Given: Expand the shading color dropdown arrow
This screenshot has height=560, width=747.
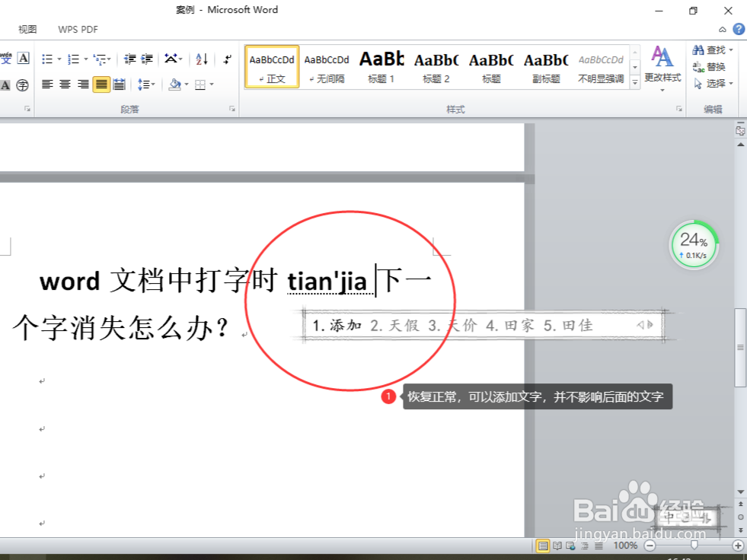Looking at the screenshot, I should pos(187,84).
